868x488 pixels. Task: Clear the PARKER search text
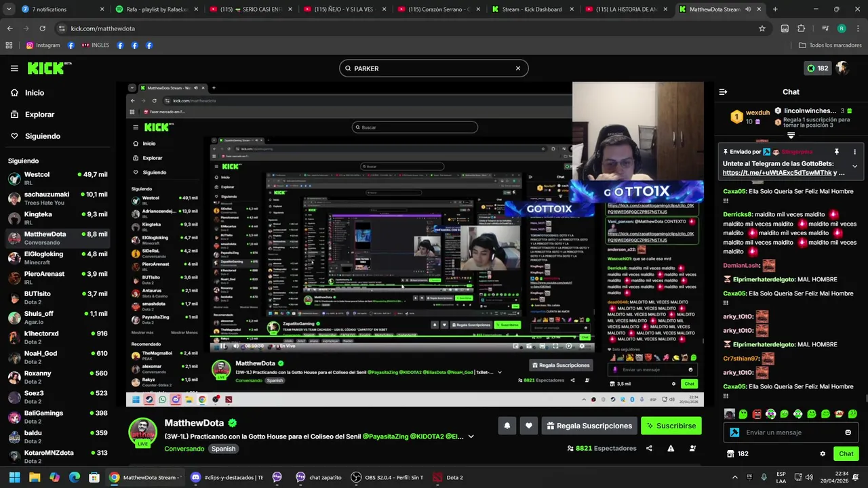518,68
